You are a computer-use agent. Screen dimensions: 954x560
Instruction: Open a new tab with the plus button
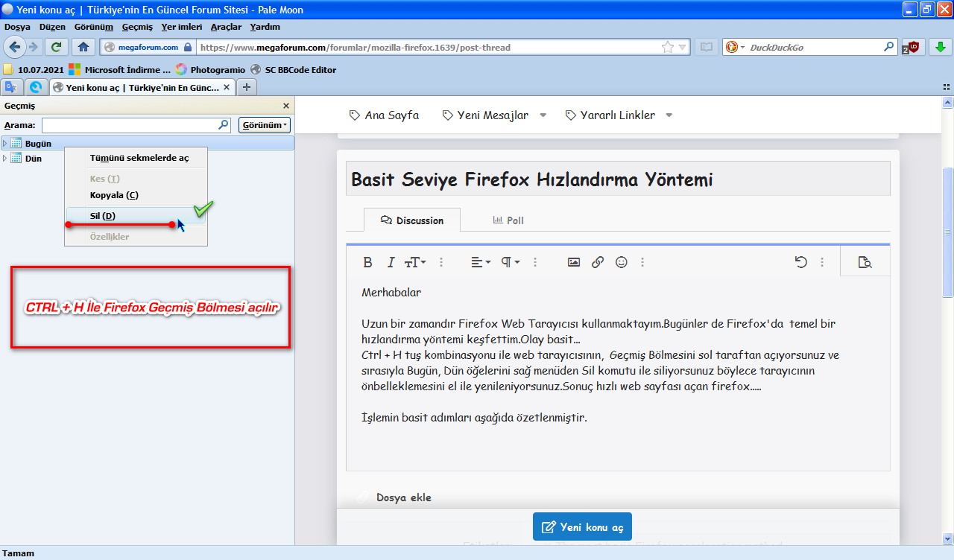247,87
